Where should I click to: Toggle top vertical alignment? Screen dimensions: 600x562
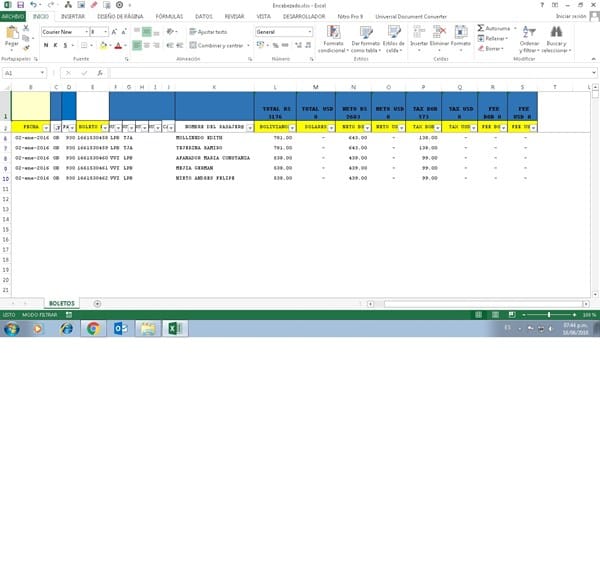point(137,32)
